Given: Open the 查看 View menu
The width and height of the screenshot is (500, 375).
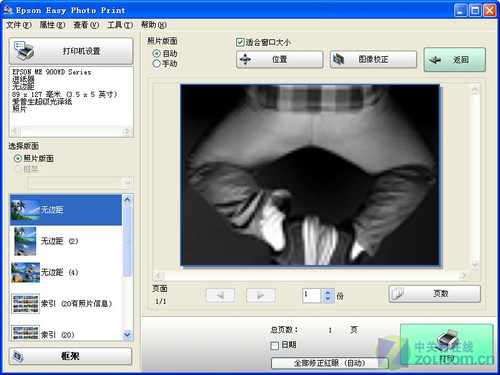Looking at the screenshot, I should [86, 25].
